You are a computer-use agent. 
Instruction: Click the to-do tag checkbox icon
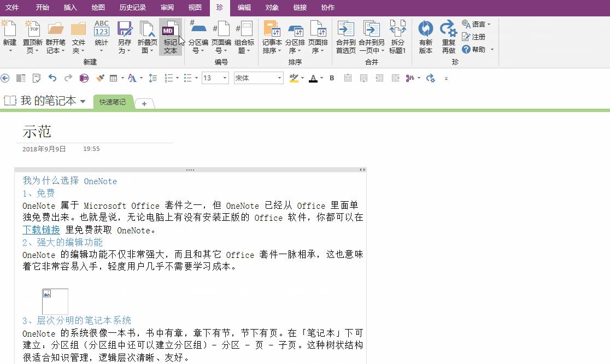tap(37, 78)
